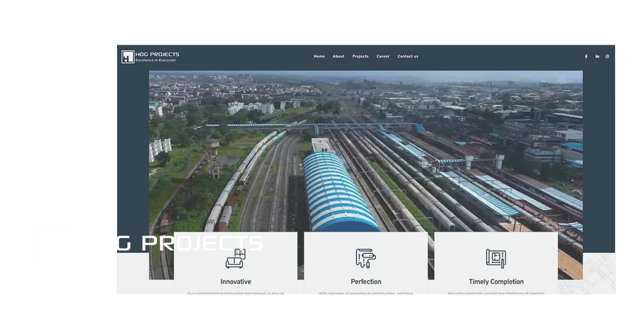Click the sofa icon above Innovative
644x325 pixels.
(x=235, y=259)
